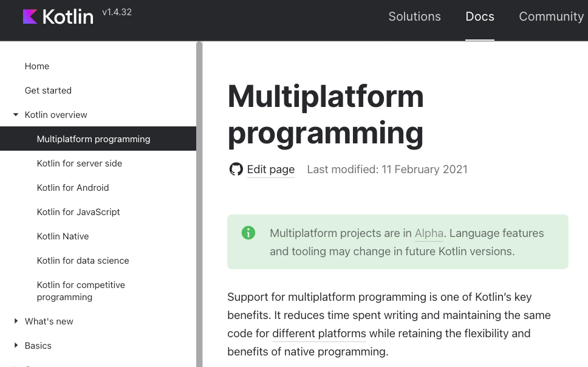Open Kotlin for Android page

point(73,188)
